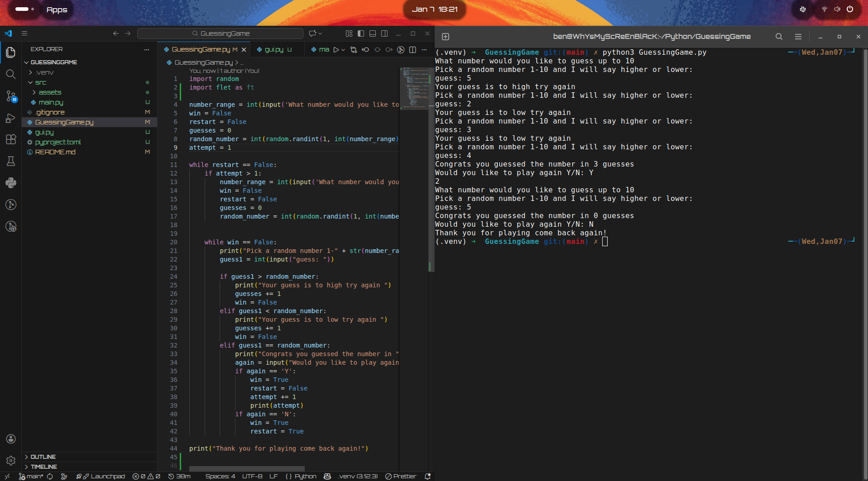
Task: Toggle the primary side bar
Action: pos(361,33)
